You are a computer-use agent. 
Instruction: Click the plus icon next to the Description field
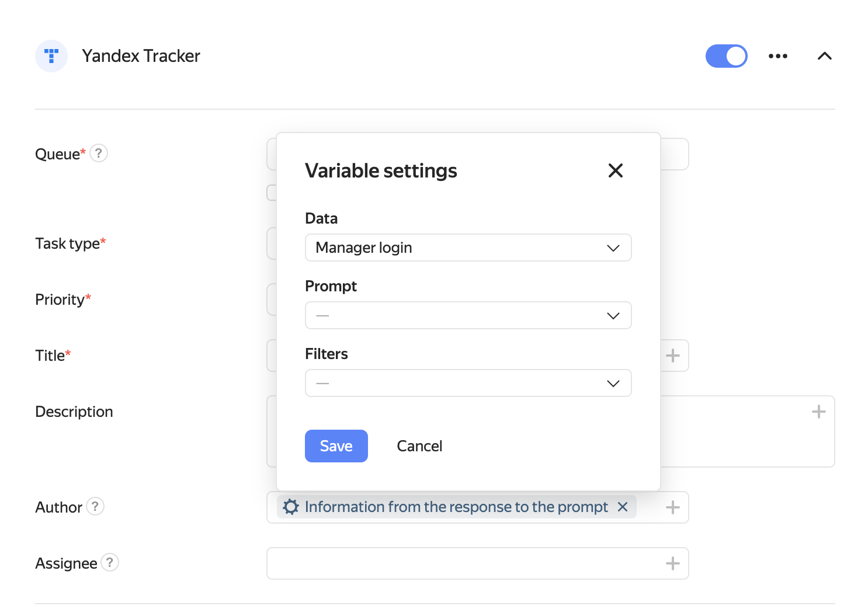(x=818, y=412)
